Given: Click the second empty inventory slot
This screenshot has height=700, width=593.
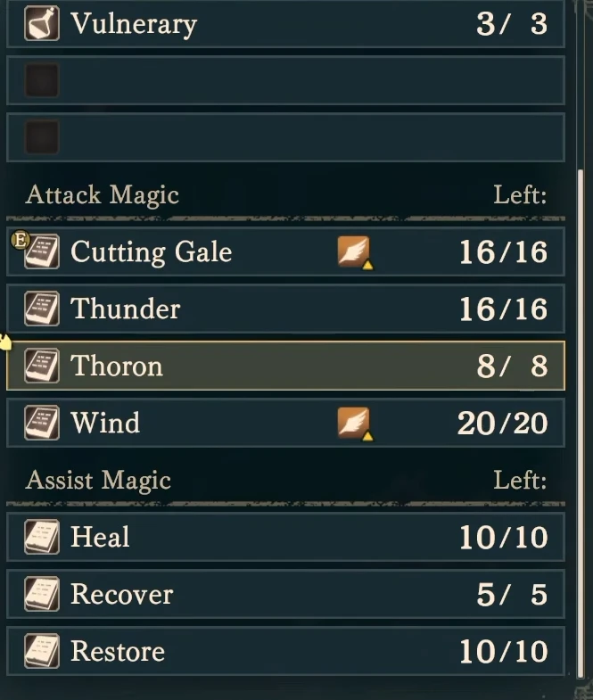Looking at the screenshot, I should [285, 137].
